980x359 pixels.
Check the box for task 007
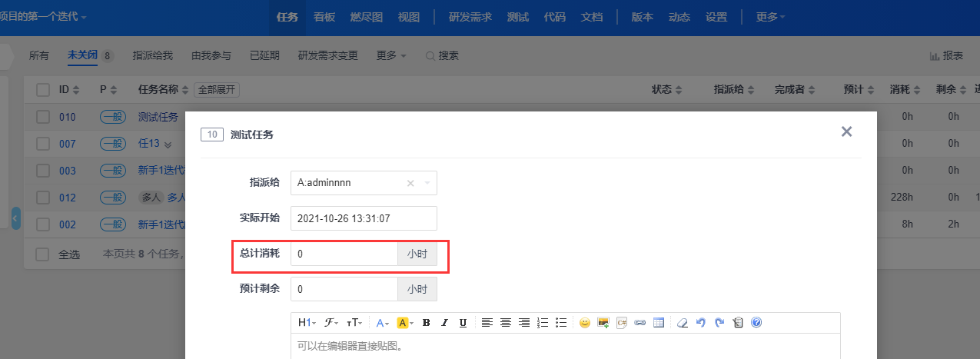pos(43,144)
